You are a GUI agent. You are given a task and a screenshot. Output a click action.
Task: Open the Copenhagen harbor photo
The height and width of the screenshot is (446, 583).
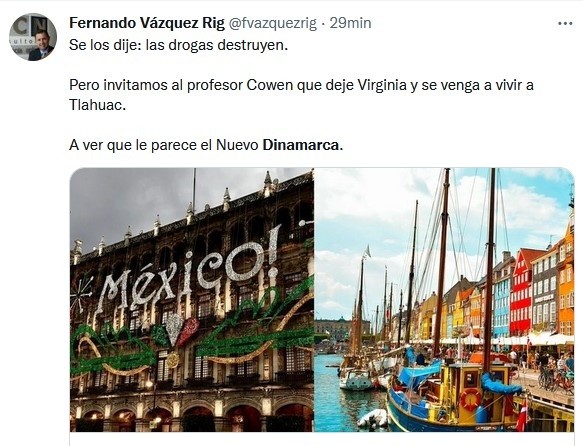[x=444, y=300]
